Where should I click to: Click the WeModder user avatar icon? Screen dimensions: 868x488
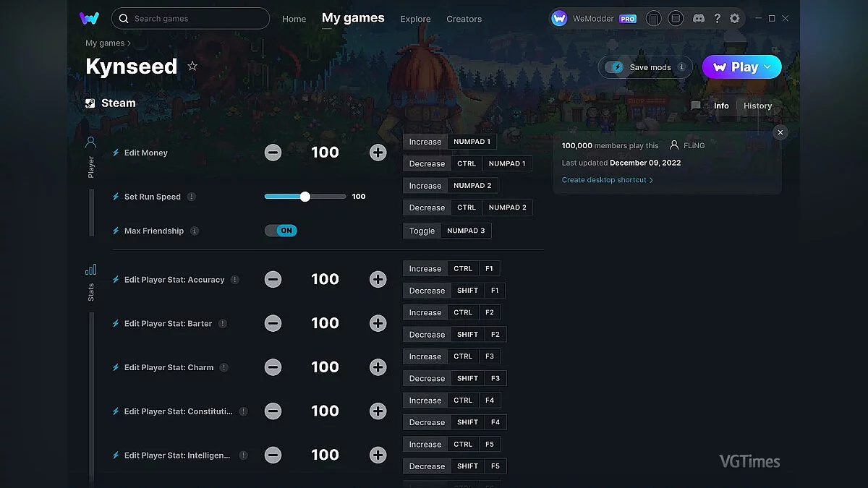tap(559, 18)
